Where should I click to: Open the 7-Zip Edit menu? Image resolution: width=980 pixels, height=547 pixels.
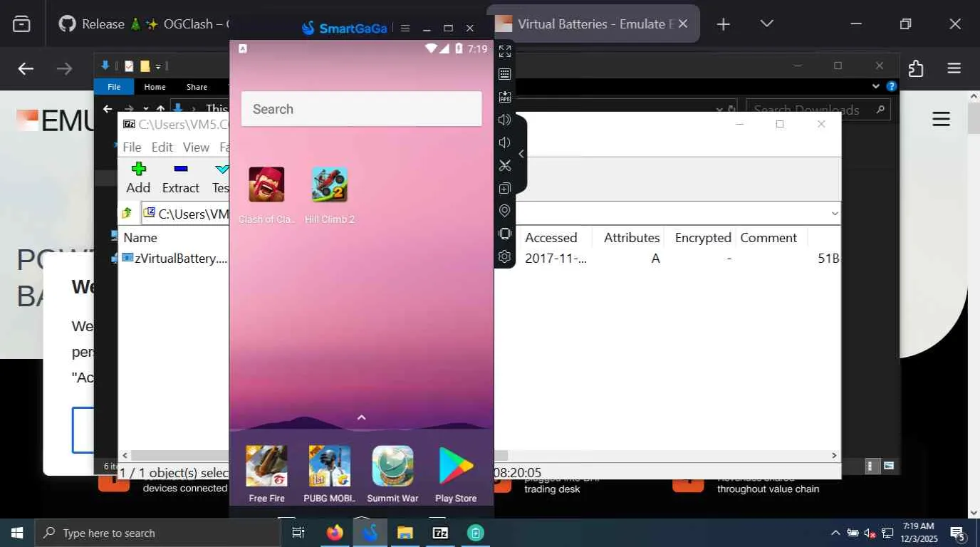coord(162,147)
